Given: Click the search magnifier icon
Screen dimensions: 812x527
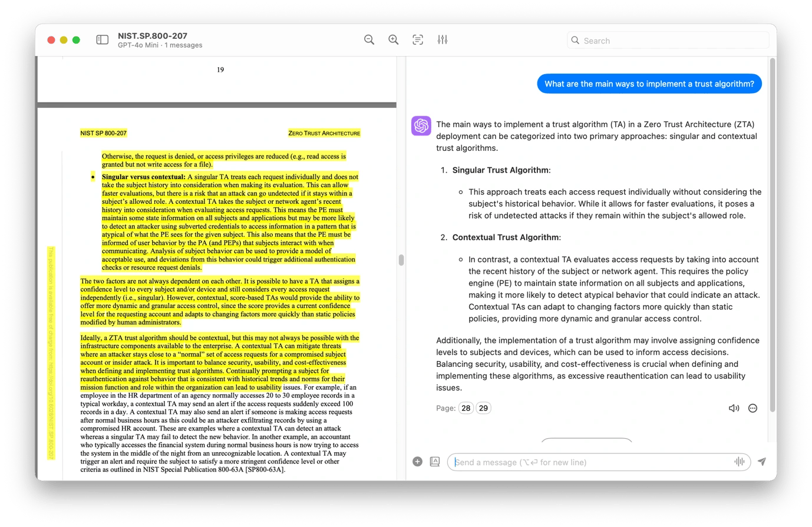Looking at the screenshot, I should click(576, 41).
